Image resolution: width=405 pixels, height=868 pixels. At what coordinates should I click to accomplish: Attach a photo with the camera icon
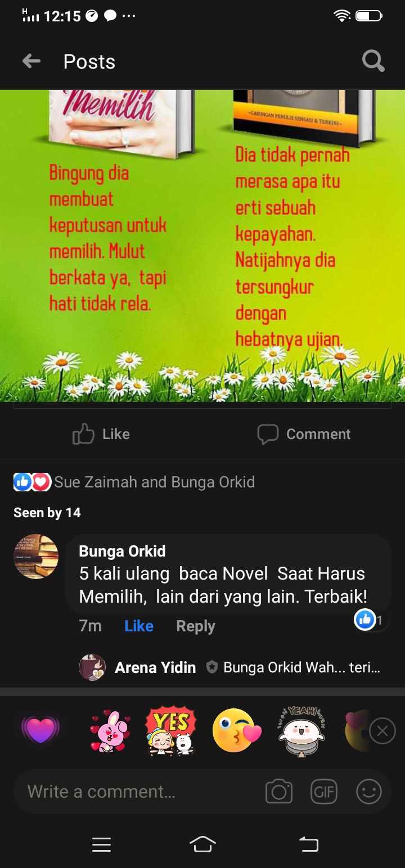coord(279,792)
